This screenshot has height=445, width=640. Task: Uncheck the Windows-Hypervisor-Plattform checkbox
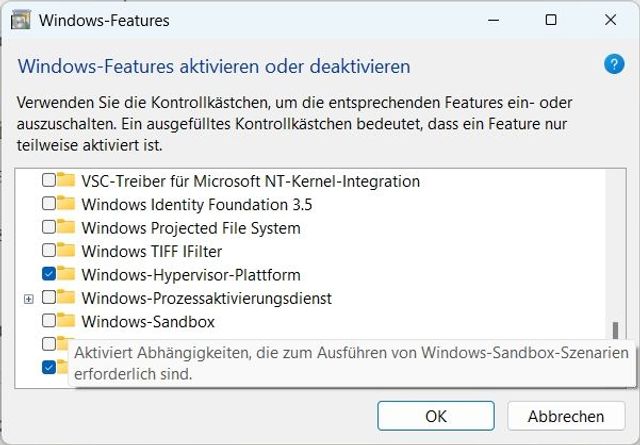coord(48,274)
